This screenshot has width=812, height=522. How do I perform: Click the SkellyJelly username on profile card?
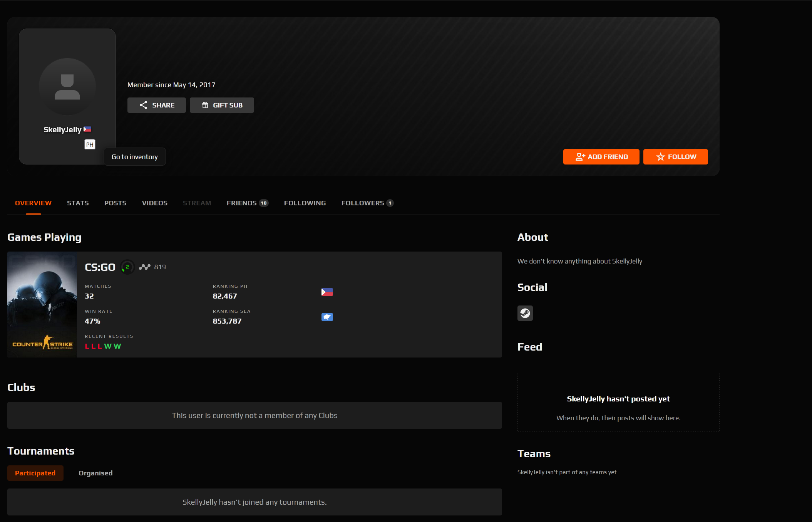pos(62,129)
